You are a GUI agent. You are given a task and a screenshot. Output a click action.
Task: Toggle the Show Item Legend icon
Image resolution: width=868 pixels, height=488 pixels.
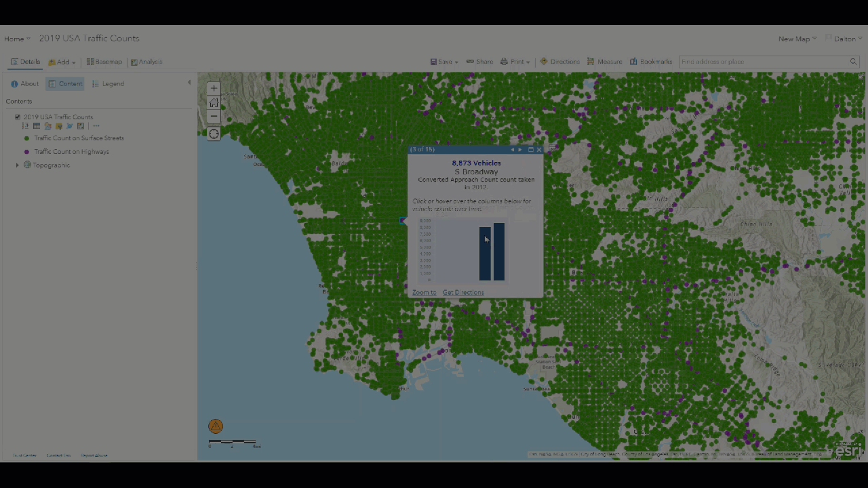point(25,126)
